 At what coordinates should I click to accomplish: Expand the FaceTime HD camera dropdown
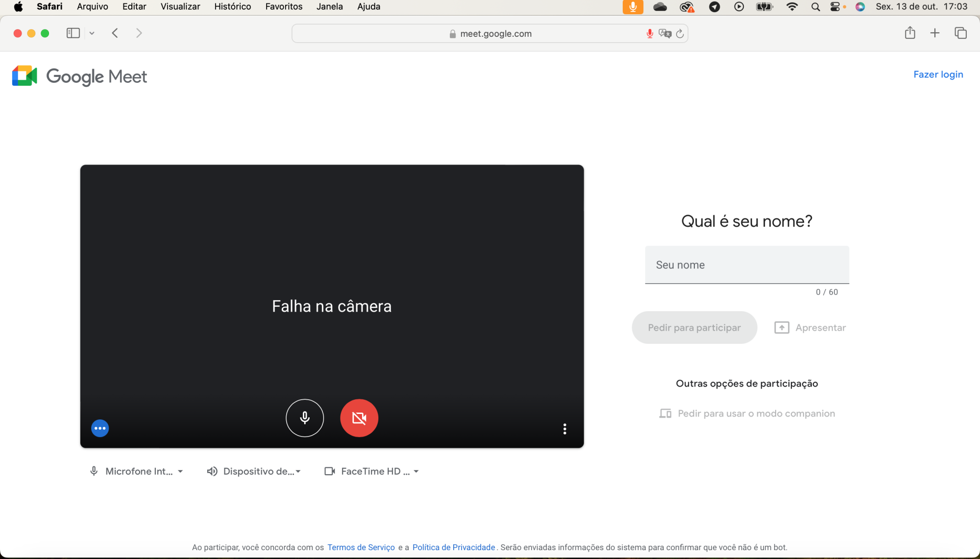[372, 471]
